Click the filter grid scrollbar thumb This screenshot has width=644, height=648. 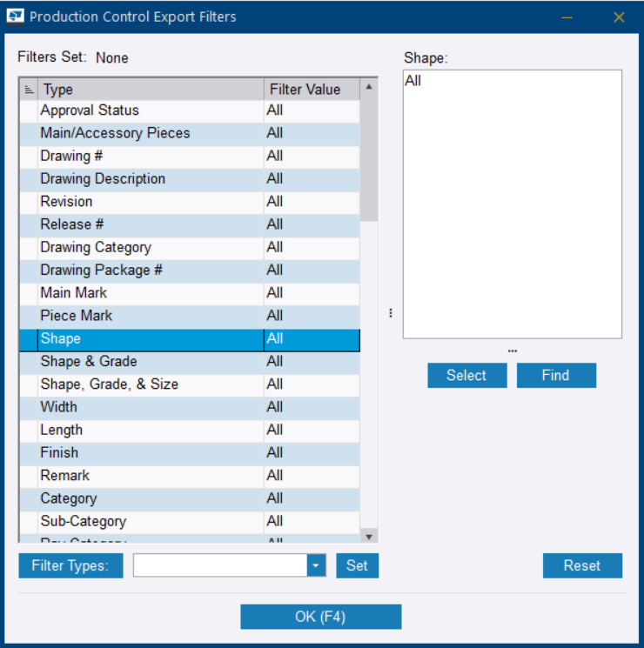tap(369, 159)
